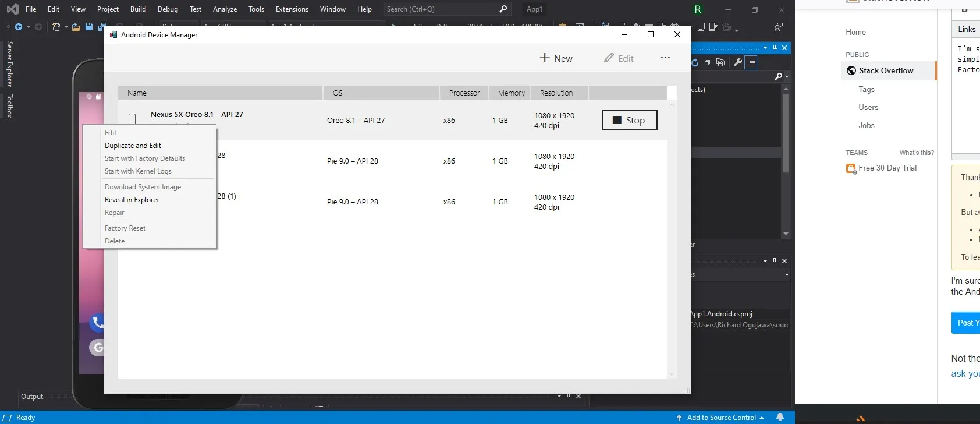Stop the Nexus 5X Oreo emulator
The image size is (980, 424).
pyautogui.click(x=629, y=120)
